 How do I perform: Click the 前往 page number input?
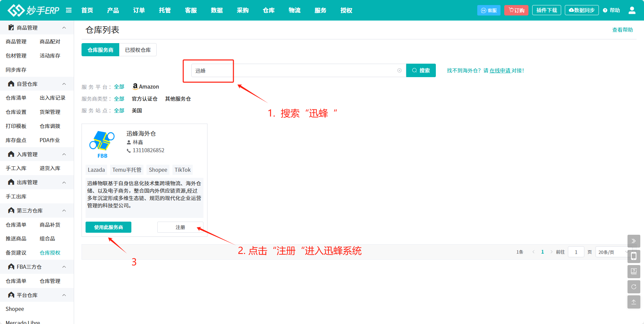point(576,252)
